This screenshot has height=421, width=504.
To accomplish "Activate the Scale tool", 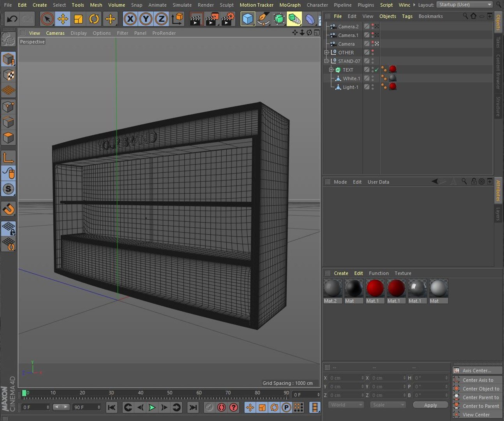I will coord(78,19).
